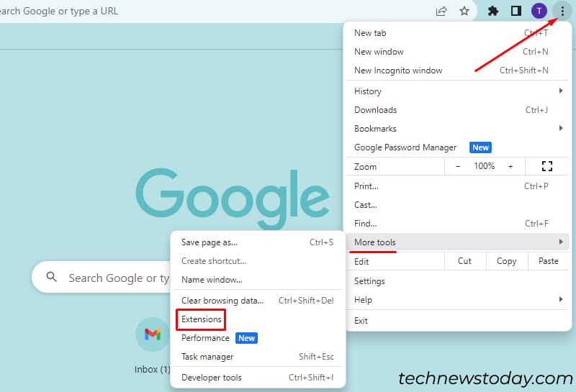Open Downloads from the menu
This screenshot has width=576, height=392.
coord(457,110)
